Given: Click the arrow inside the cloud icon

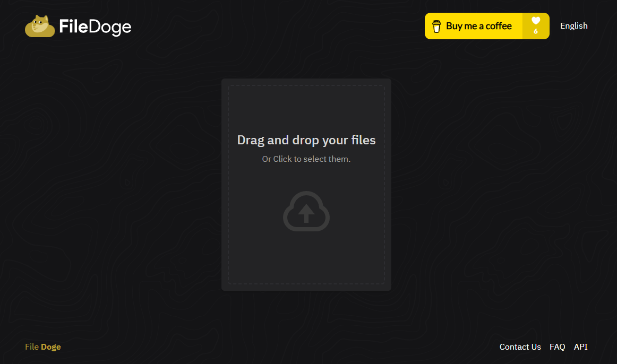Looking at the screenshot, I should click(306, 213).
